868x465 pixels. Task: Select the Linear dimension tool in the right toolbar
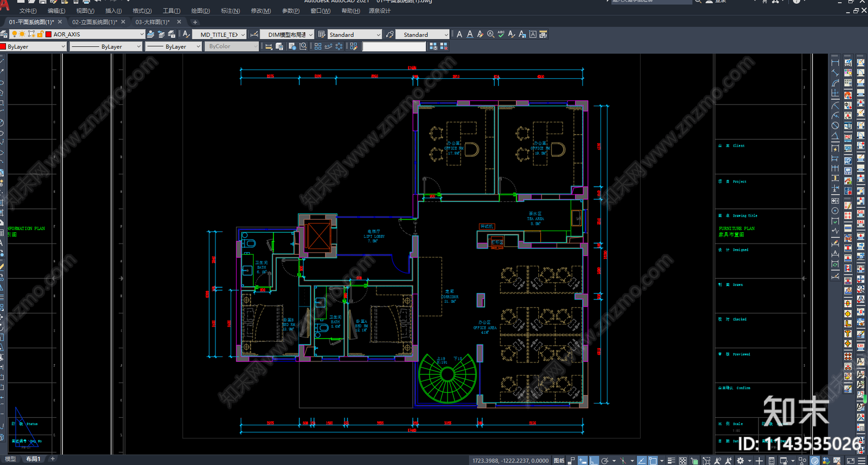[835, 62]
